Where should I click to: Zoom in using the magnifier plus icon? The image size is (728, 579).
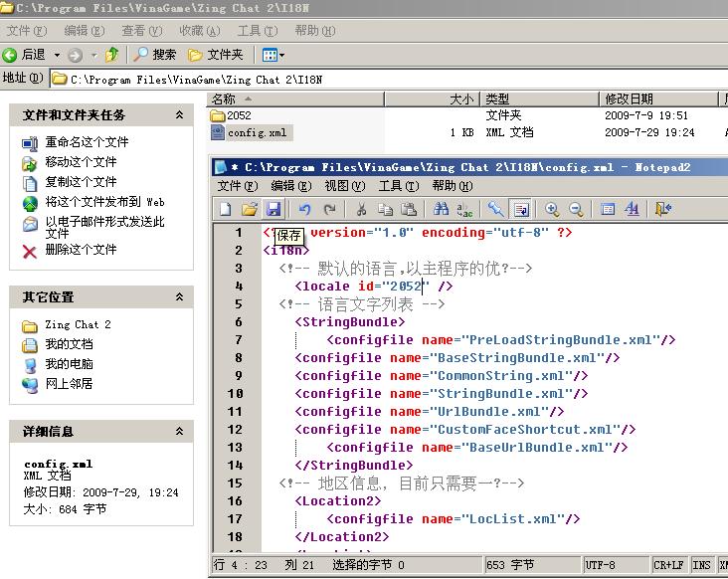(552, 209)
